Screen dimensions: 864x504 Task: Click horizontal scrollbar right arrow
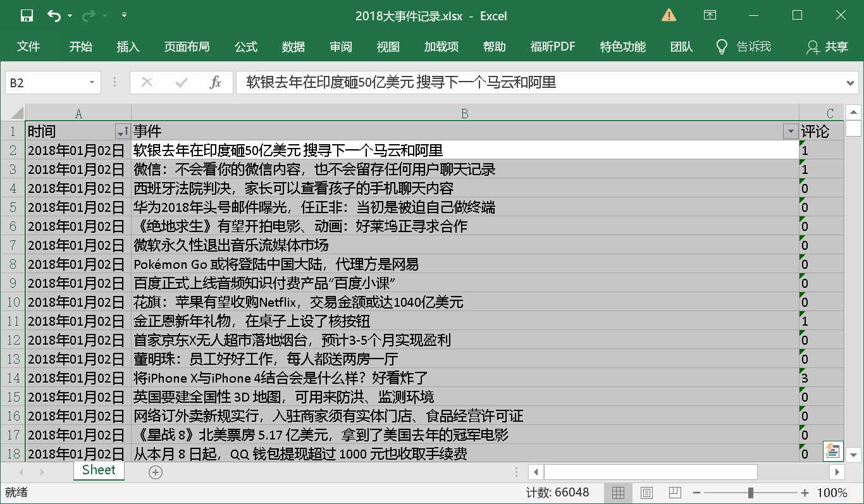coord(837,472)
